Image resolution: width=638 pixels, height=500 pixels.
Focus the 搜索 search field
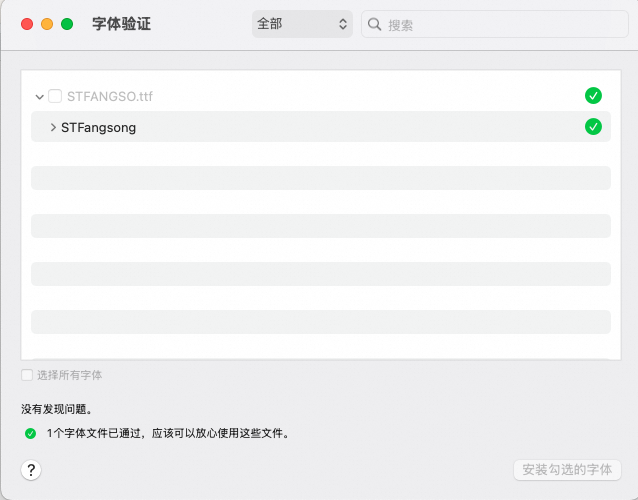[495, 24]
